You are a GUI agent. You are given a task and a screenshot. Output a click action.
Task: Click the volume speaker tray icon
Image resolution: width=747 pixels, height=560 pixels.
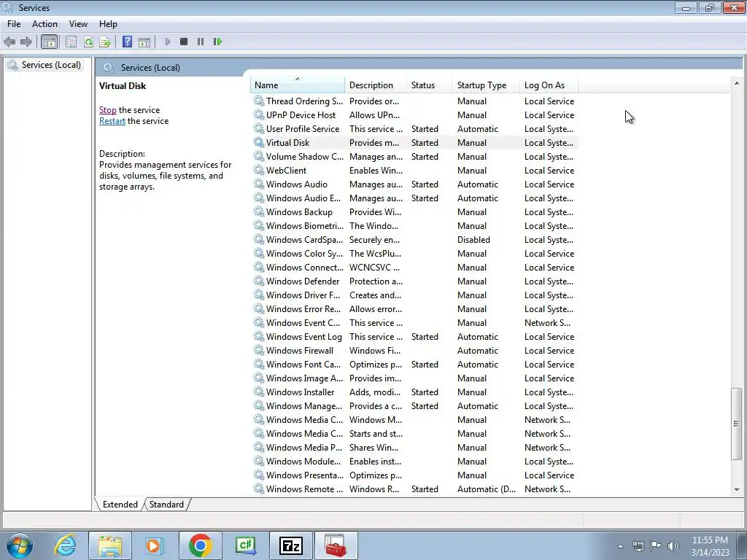point(673,546)
